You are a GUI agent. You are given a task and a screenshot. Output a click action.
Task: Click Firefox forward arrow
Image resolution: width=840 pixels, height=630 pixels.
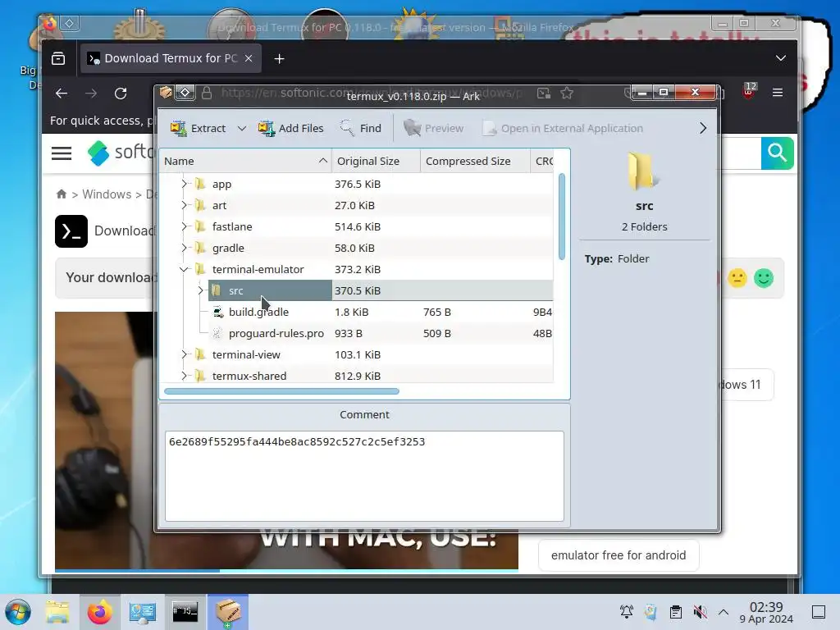coord(91,94)
